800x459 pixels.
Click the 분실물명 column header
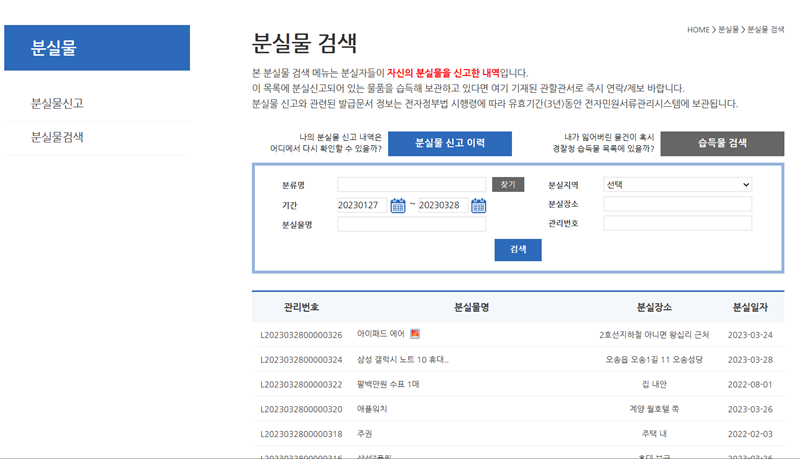click(x=471, y=307)
